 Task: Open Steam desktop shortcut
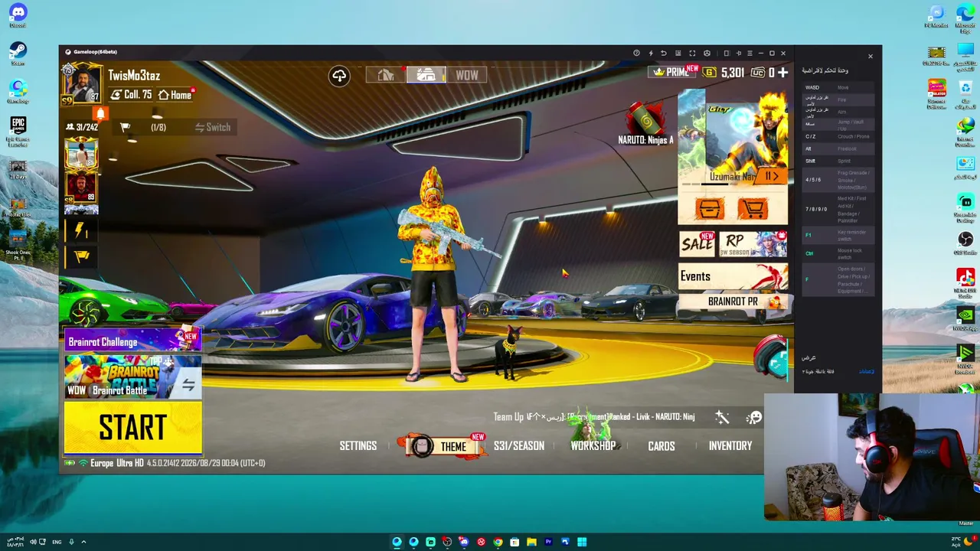click(x=18, y=54)
